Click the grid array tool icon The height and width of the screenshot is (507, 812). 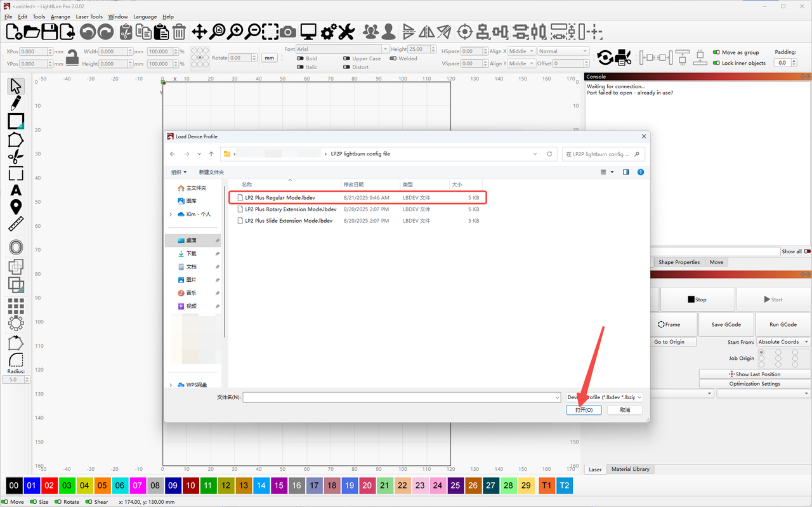tap(16, 306)
